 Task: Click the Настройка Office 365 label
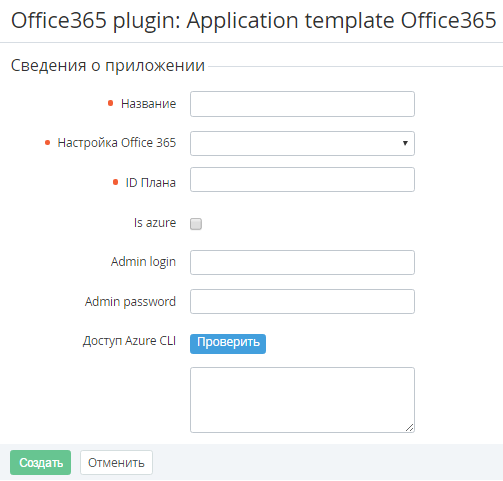(117, 143)
